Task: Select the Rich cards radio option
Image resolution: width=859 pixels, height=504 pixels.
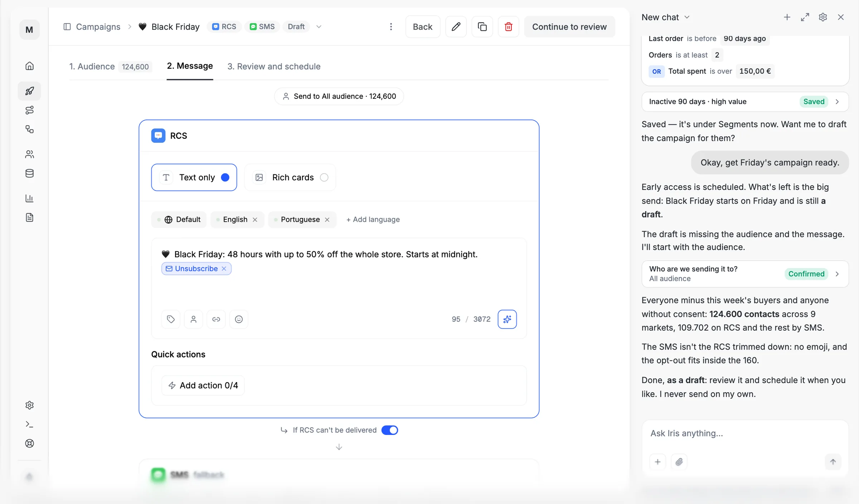Action: click(x=290, y=177)
